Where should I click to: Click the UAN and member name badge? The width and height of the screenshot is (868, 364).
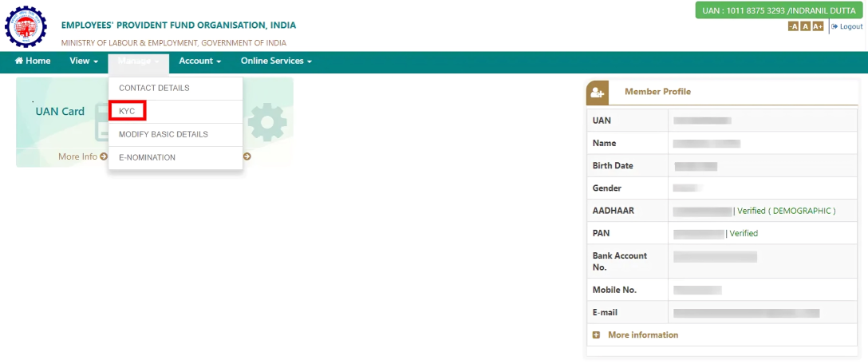(x=779, y=10)
